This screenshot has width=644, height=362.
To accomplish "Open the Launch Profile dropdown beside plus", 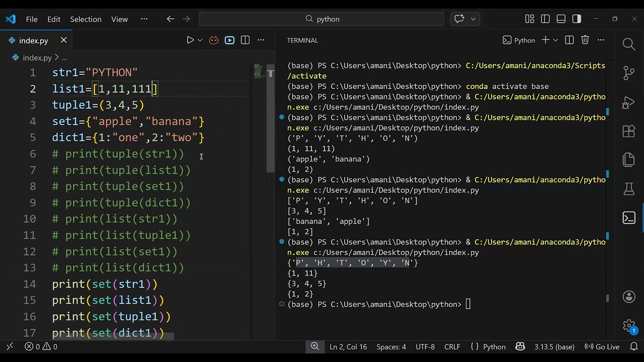I will click(x=555, y=40).
